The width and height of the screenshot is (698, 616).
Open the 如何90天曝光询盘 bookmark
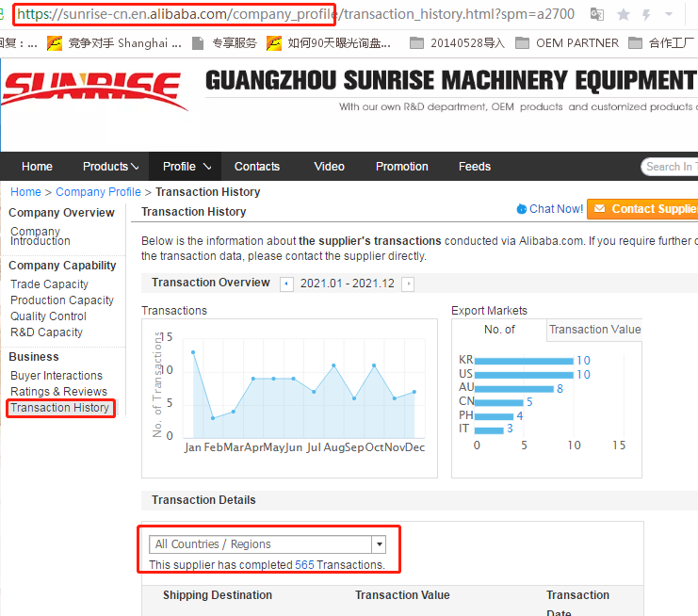[x=329, y=43]
